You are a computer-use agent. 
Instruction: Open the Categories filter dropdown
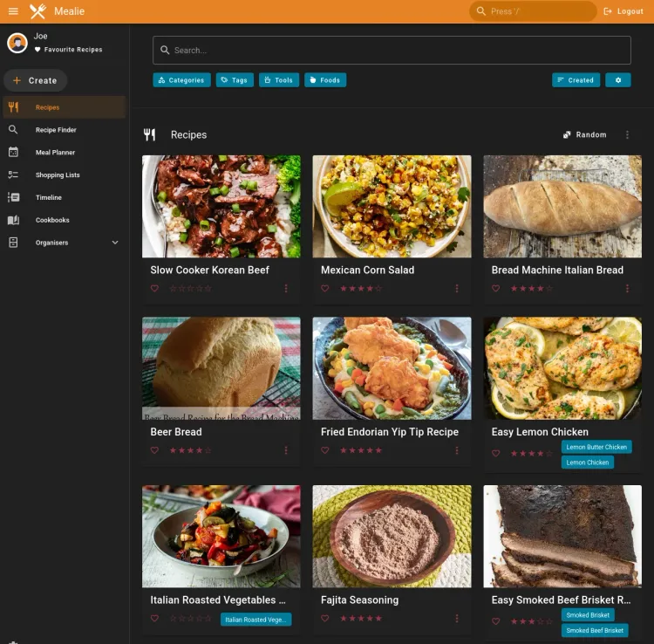181,80
